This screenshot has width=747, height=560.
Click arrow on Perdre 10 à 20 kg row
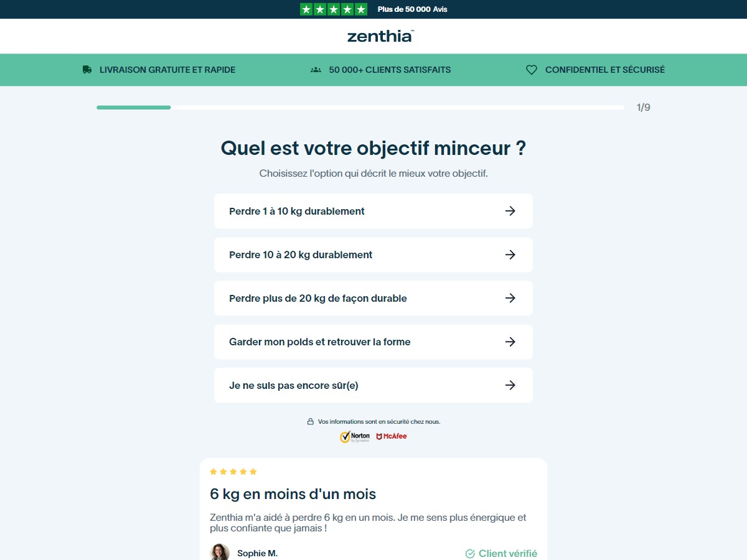pyautogui.click(x=510, y=254)
